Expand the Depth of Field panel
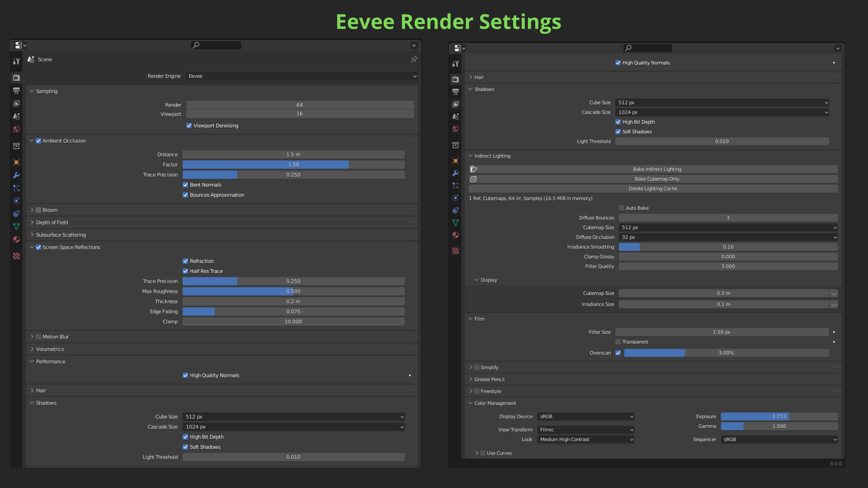This screenshot has width=868, height=488. pyautogui.click(x=32, y=222)
